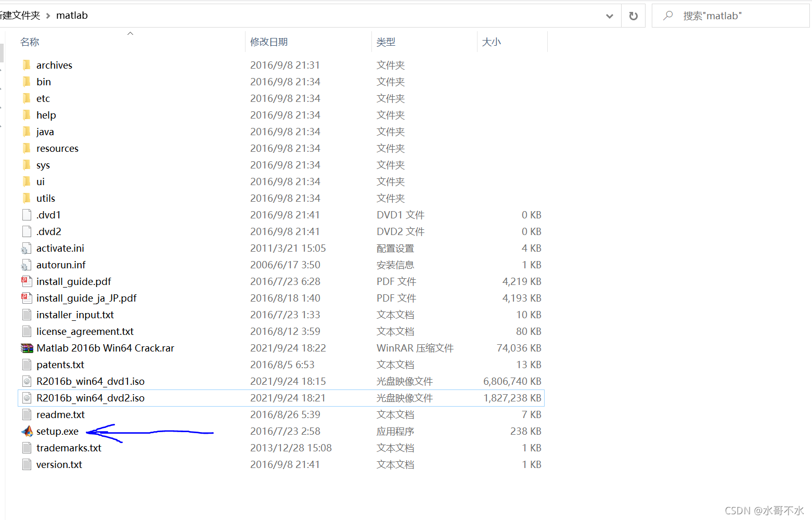
Task: Select the install_guide.pdf file name
Action: click(x=74, y=281)
